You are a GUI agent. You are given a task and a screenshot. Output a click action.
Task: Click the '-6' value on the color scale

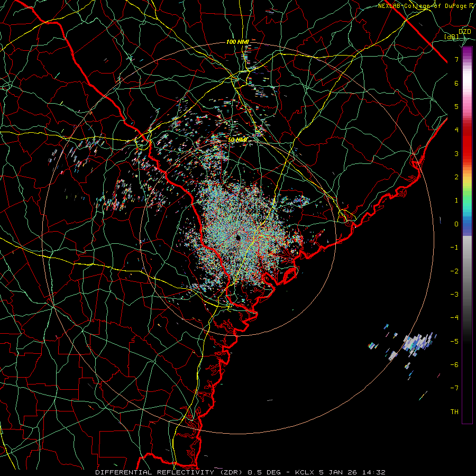(454, 365)
